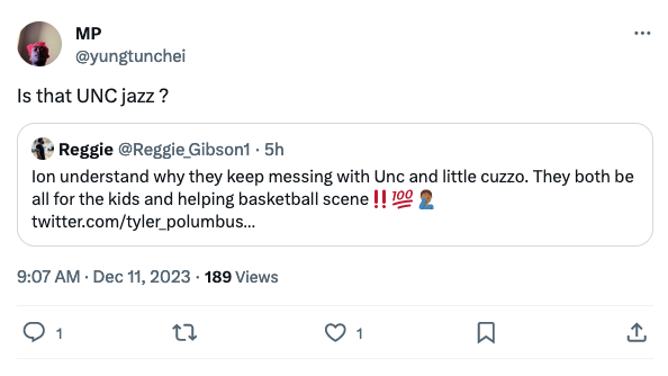Select the tweet text Is that UNC jazz
Image resolution: width=668 pixels, height=376 pixels.
pos(92,96)
